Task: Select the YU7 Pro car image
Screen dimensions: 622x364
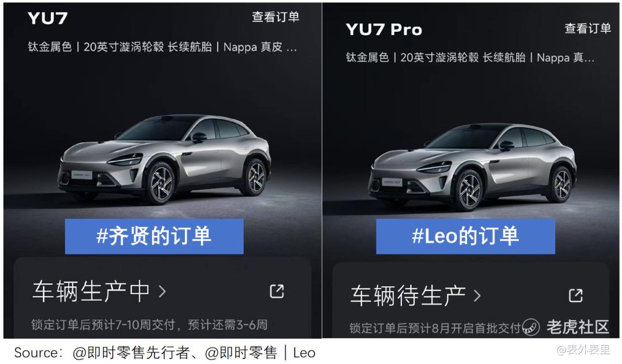Action: 472,166
